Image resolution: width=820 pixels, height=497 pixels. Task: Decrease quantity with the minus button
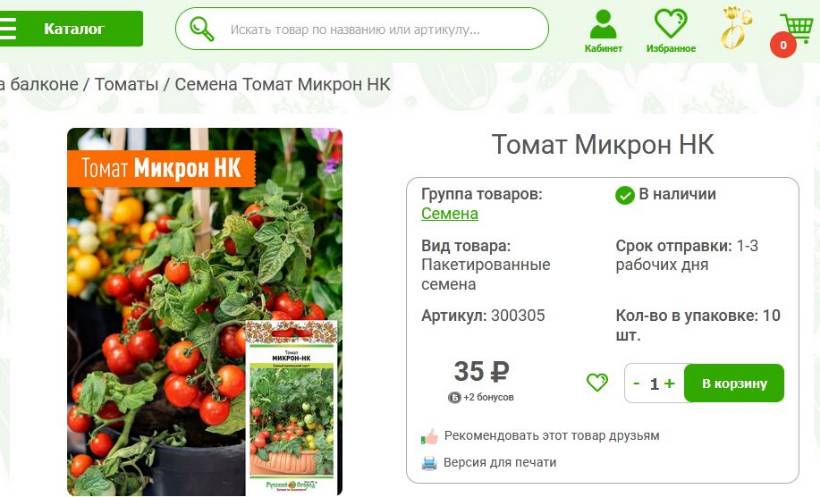tap(636, 383)
